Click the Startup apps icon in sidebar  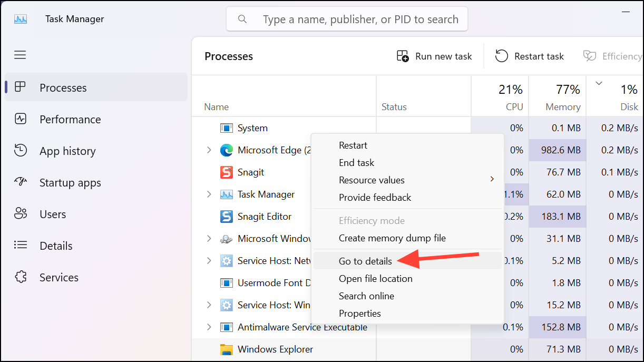coord(20,182)
